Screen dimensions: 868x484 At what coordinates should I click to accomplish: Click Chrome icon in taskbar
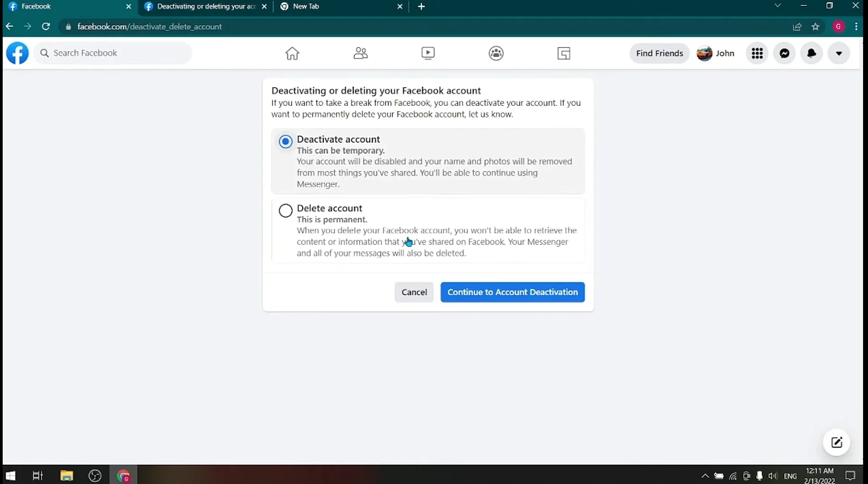point(123,475)
